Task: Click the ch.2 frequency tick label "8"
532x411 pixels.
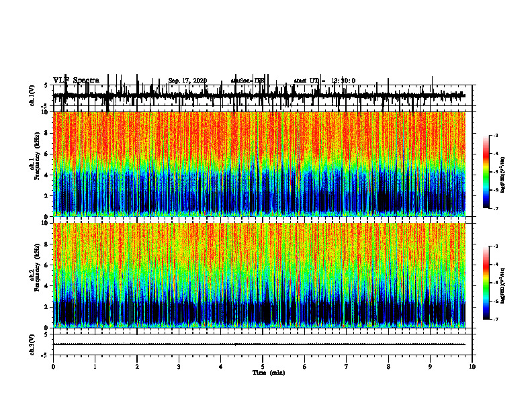Action: 46,244
